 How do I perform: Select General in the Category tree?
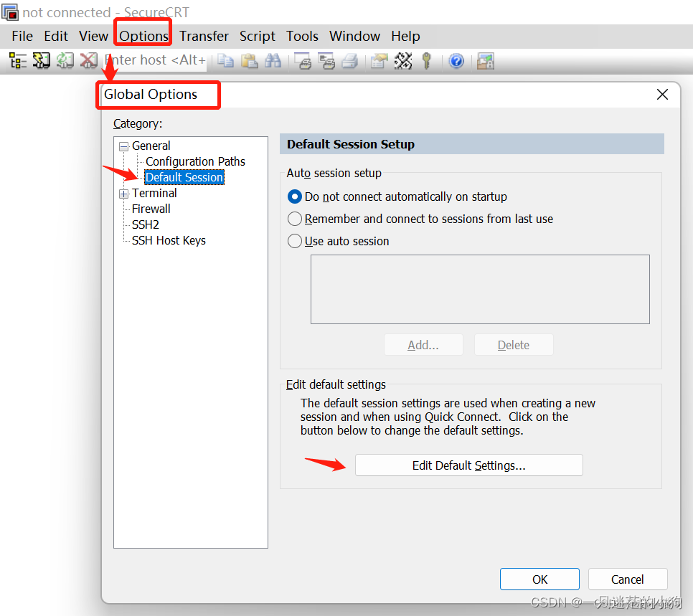(x=151, y=146)
